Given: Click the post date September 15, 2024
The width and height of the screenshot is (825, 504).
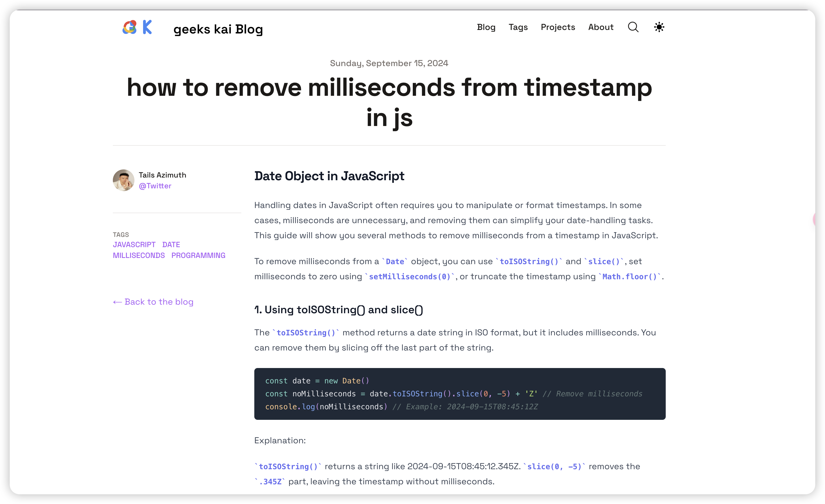Looking at the screenshot, I should click(389, 63).
